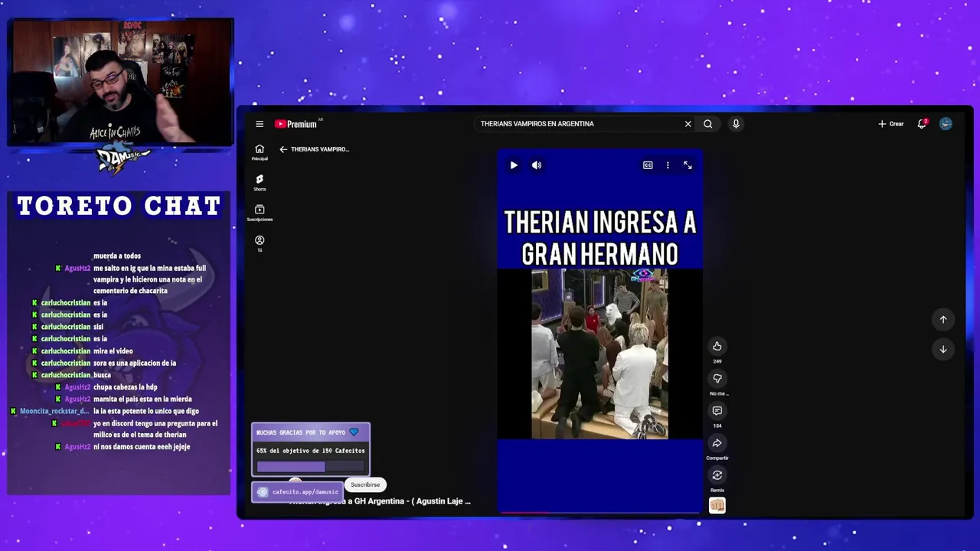The height and width of the screenshot is (551, 980).
Task: Remix this Short
Action: pyautogui.click(x=717, y=475)
